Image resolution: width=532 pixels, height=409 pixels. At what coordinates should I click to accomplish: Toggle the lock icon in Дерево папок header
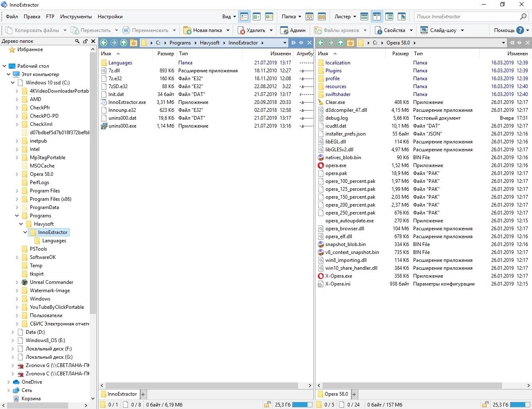[x=85, y=41]
